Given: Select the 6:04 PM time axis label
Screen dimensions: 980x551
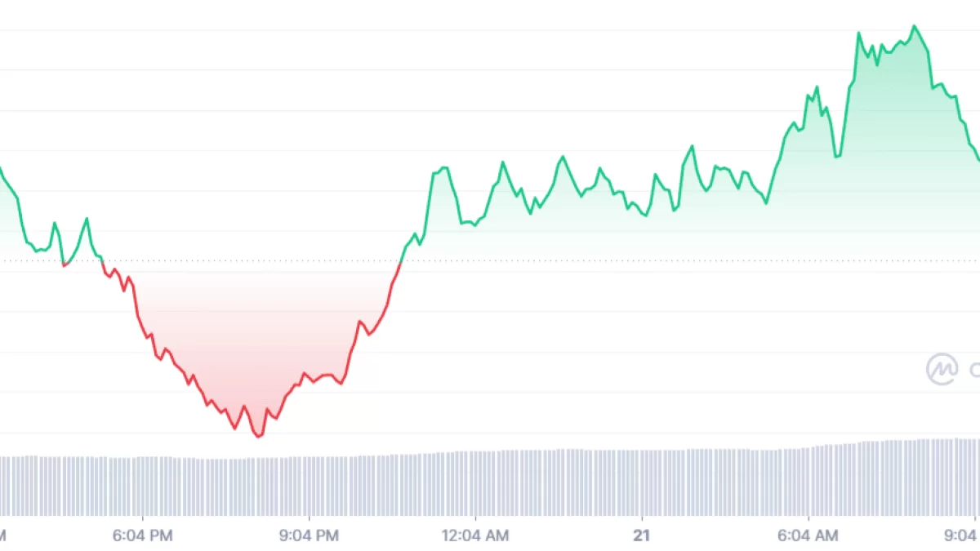Looking at the screenshot, I should [x=143, y=535].
